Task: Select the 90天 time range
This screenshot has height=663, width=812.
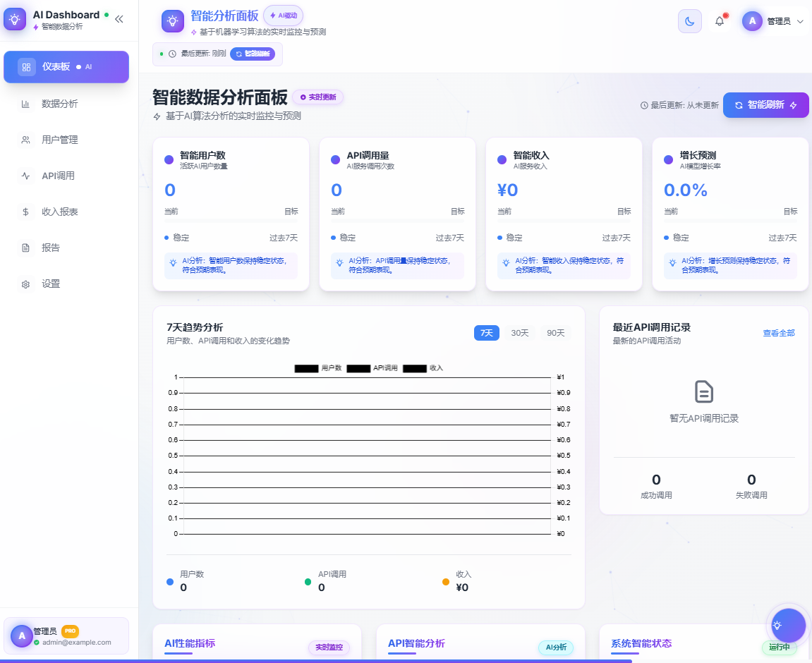Action: 556,333
